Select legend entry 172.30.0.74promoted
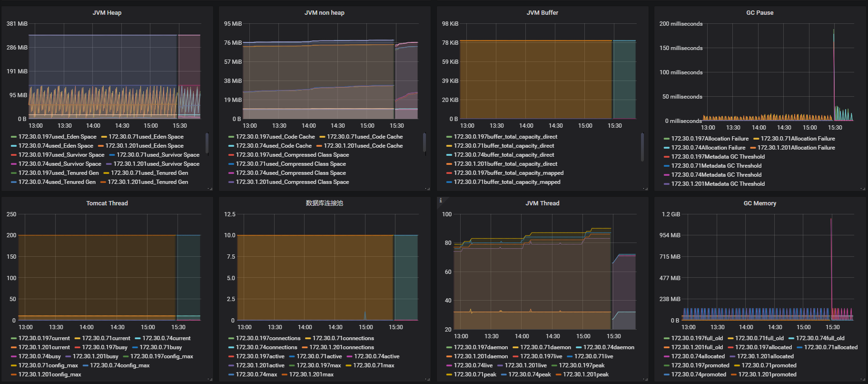Image resolution: width=868 pixels, height=384 pixels. pyautogui.click(x=699, y=374)
